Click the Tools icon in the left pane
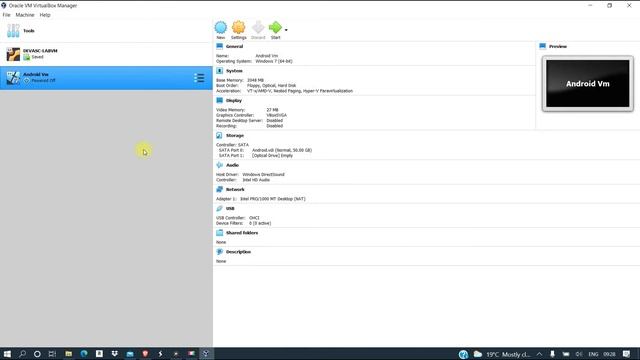Image resolution: width=640 pixels, height=360 pixels. (x=13, y=31)
